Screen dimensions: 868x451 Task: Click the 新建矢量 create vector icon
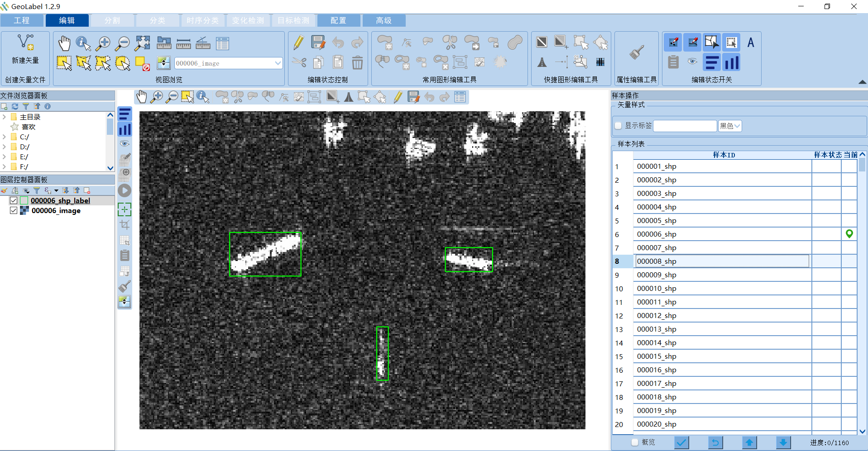point(25,43)
